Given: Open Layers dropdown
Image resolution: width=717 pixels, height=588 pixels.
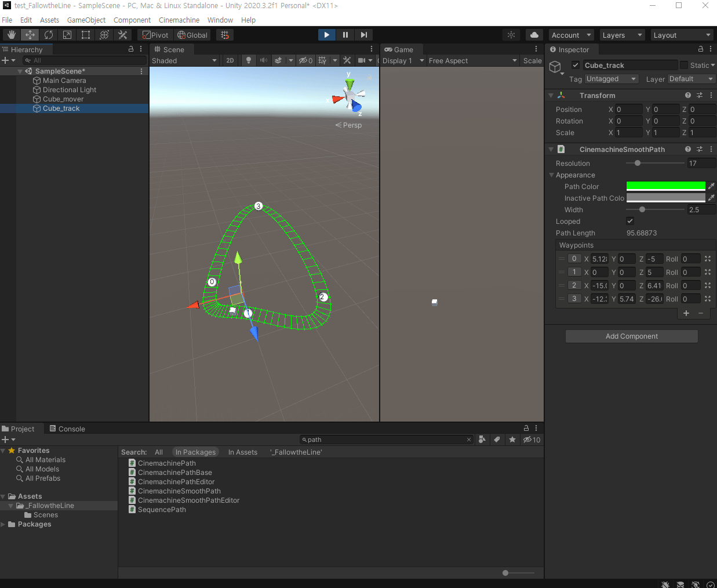Looking at the screenshot, I should tap(622, 35).
